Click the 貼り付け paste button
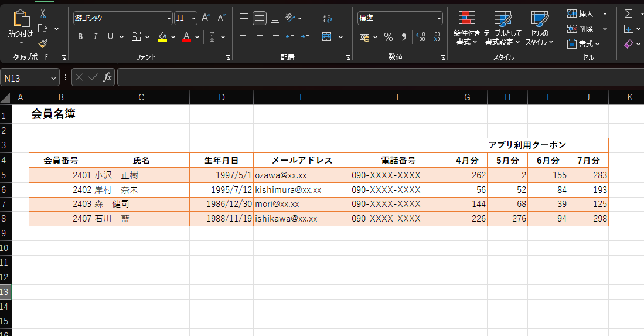Image resolution: width=644 pixels, height=336 pixels. [x=21, y=26]
